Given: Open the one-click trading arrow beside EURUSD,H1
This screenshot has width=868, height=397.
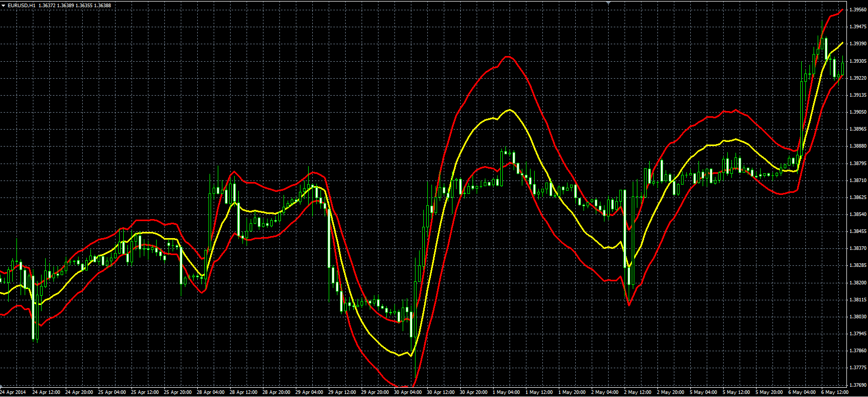Looking at the screenshot, I should click(3, 5).
